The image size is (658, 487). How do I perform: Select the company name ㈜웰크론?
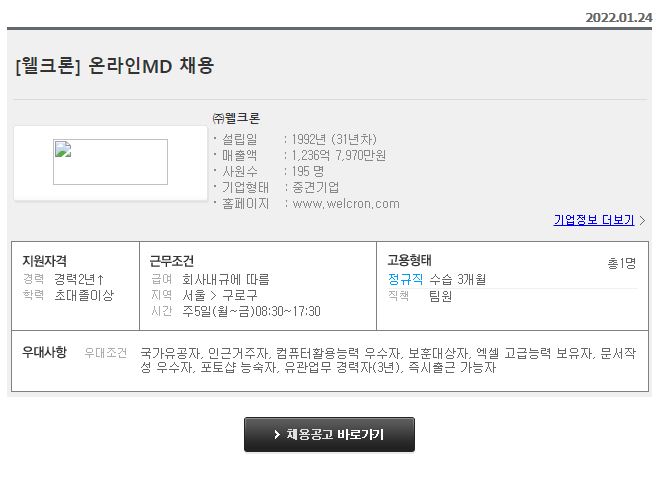pyautogui.click(x=236, y=118)
